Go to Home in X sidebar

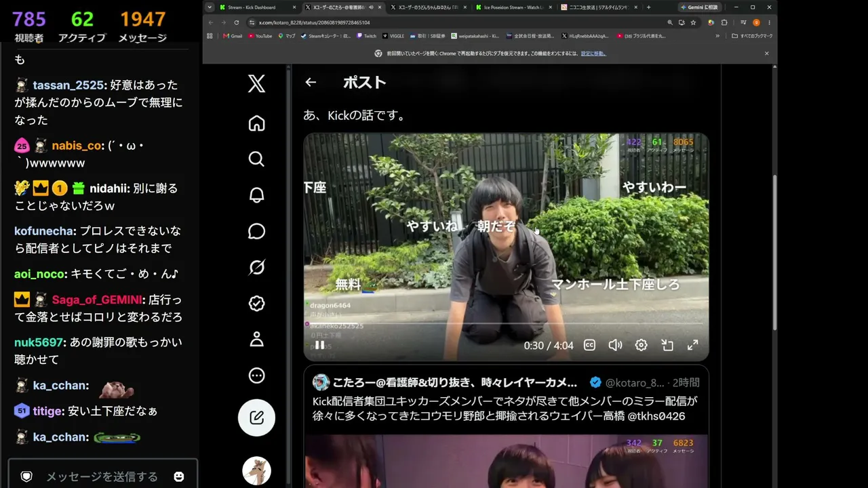(256, 123)
